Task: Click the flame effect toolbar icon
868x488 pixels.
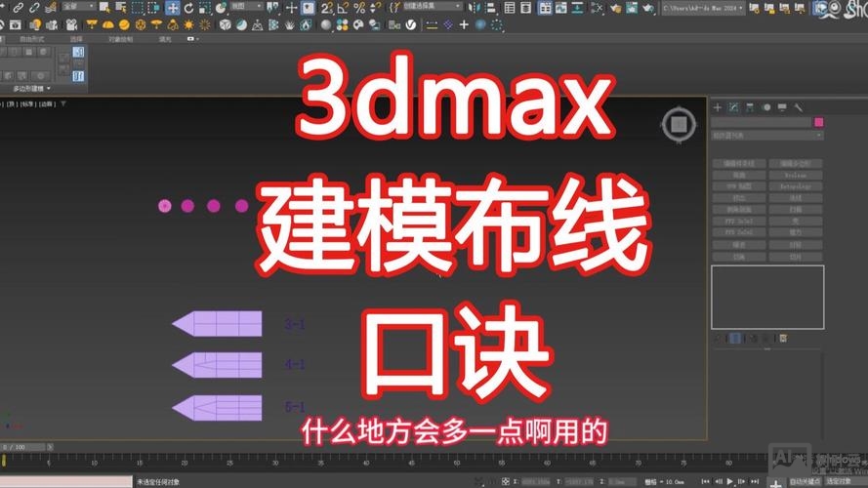Action: tap(307, 25)
